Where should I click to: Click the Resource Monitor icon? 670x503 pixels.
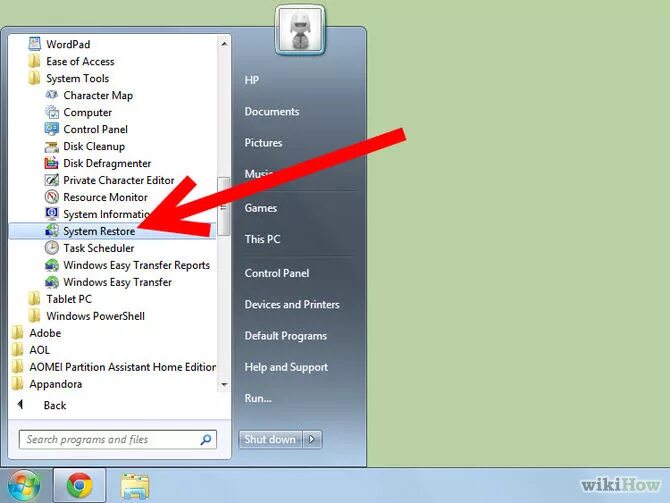click(52, 197)
